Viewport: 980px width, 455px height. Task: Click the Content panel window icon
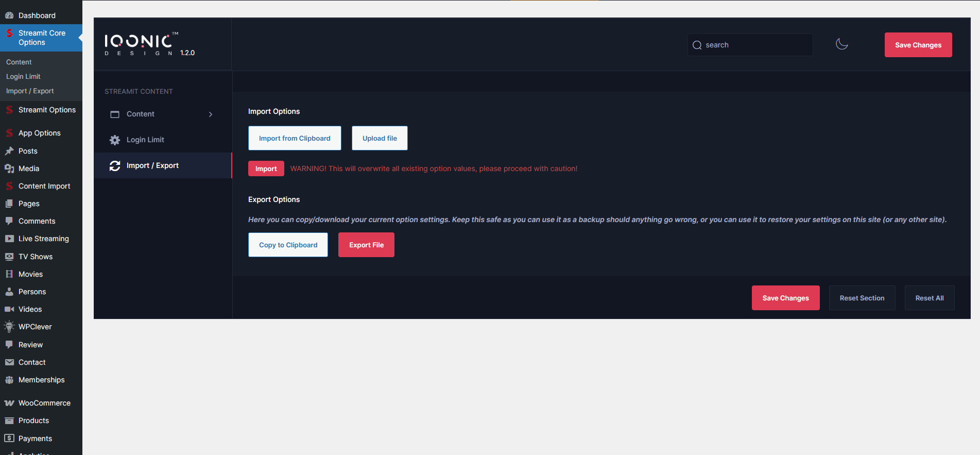115,114
